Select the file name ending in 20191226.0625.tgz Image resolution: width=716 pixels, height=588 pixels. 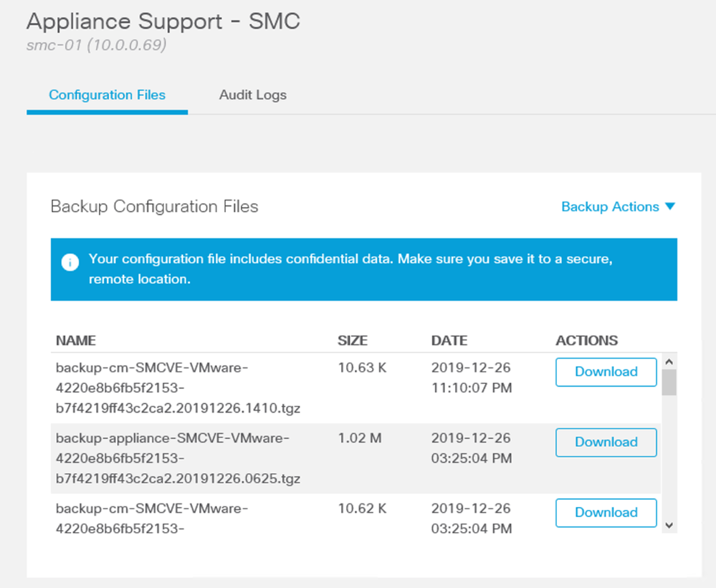coord(178,458)
